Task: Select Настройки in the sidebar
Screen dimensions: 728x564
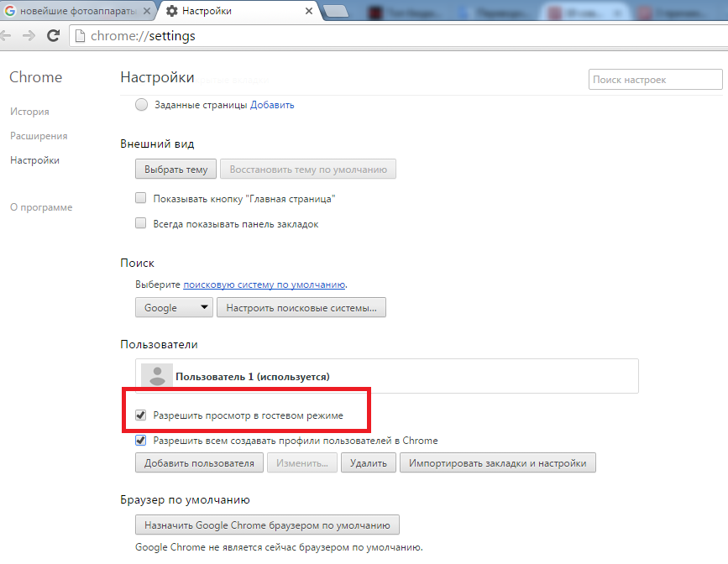Action: click(34, 160)
